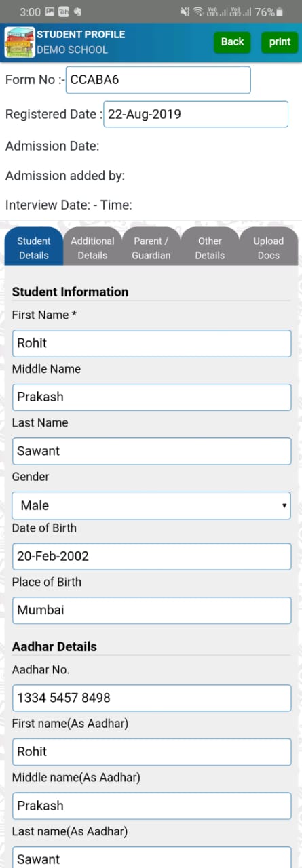Tap the muted sound status icon
The height and width of the screenshot is (868, 302).
185,12
